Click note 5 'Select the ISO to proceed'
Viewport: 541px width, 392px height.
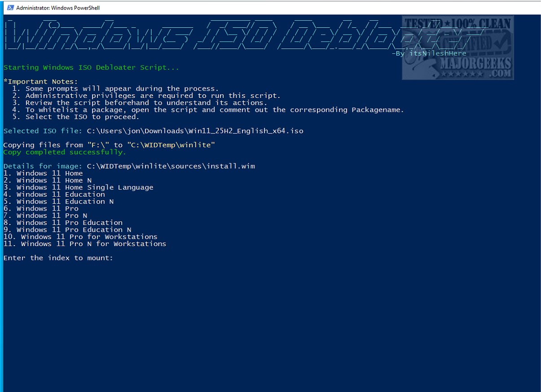tap(76, 117)
